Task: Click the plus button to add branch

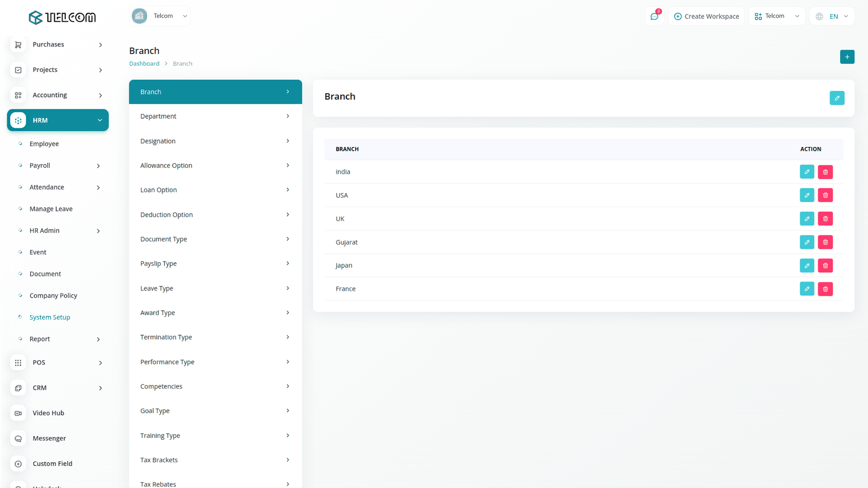Action: (847, 57)
